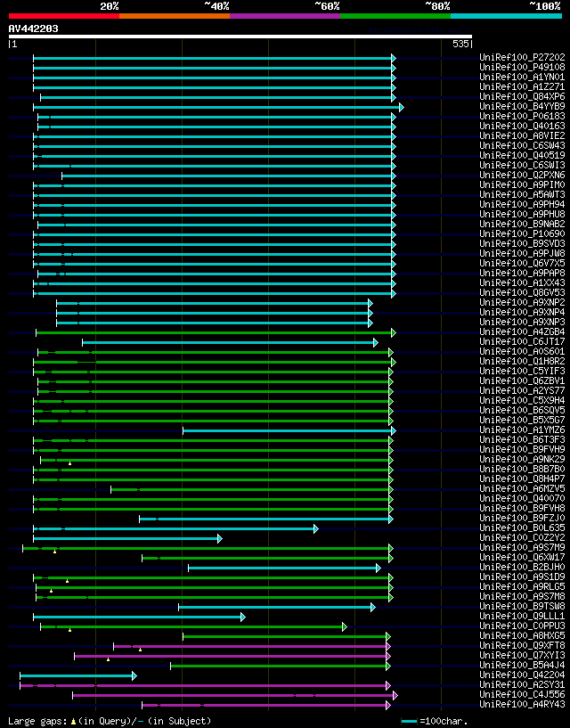The height and width of the screenshot is (728, 570).
Task: Click the yellow query gap marker on A9RLG5 row
Action: click(51, 591)
